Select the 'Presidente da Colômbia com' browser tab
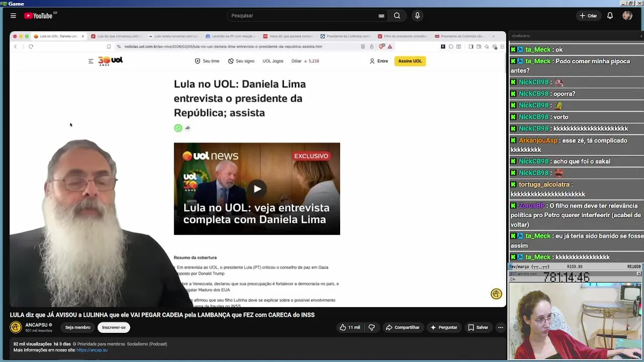This screenshot has width=644, height=362. (x=345, y=36)
